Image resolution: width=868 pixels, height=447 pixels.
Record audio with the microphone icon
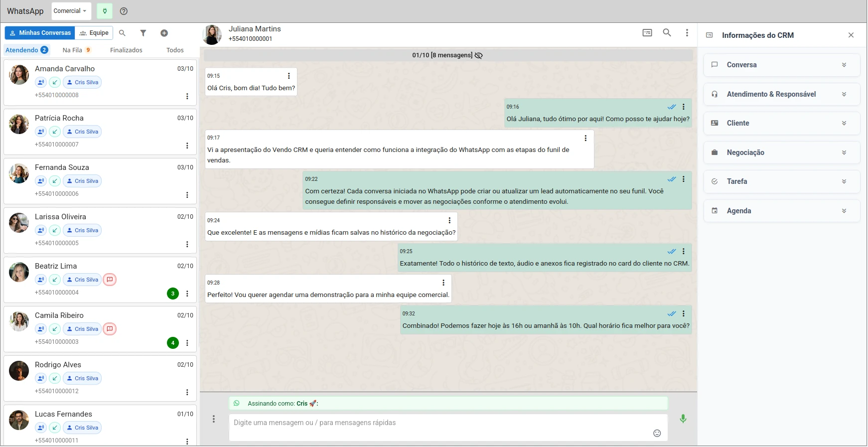(683, 419)
